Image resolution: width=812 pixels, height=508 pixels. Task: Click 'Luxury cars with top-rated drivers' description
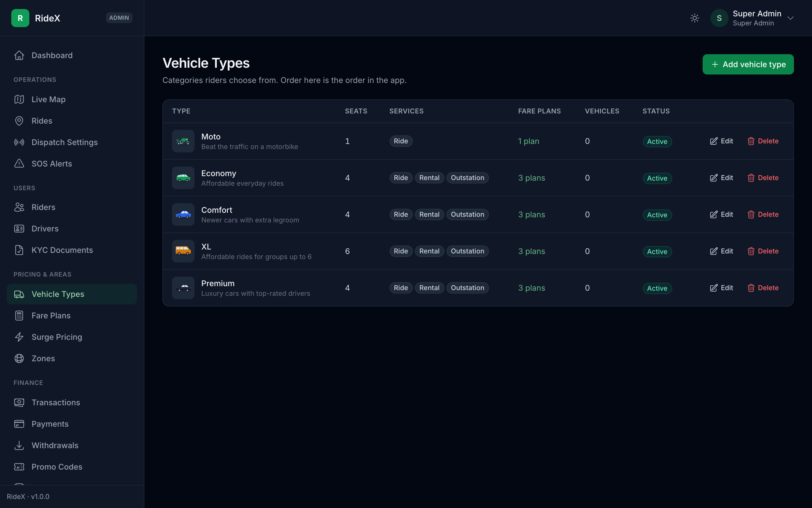click(x=256, y=294)
